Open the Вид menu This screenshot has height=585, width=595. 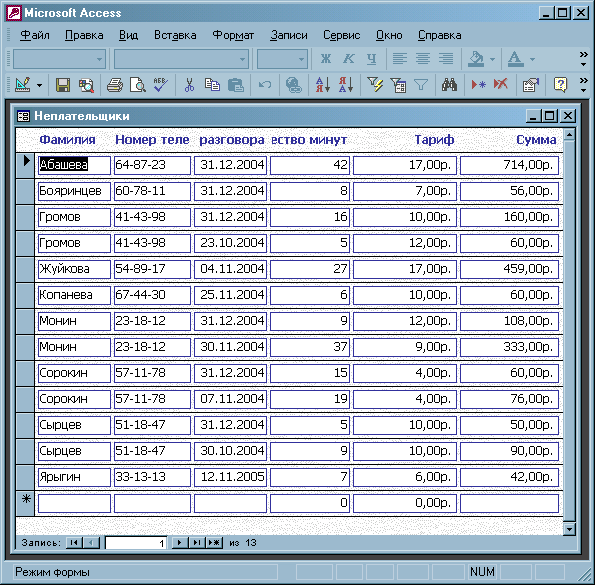coord(128,35)
